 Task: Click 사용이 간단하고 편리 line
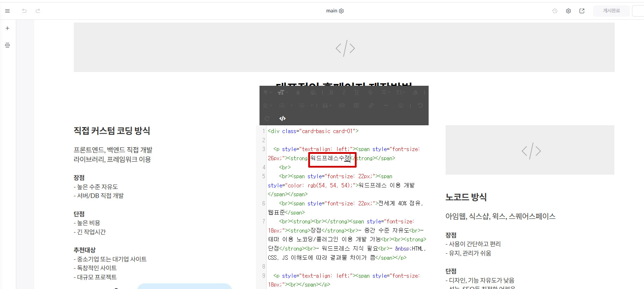pyautogui.click(x=473, y=244)
